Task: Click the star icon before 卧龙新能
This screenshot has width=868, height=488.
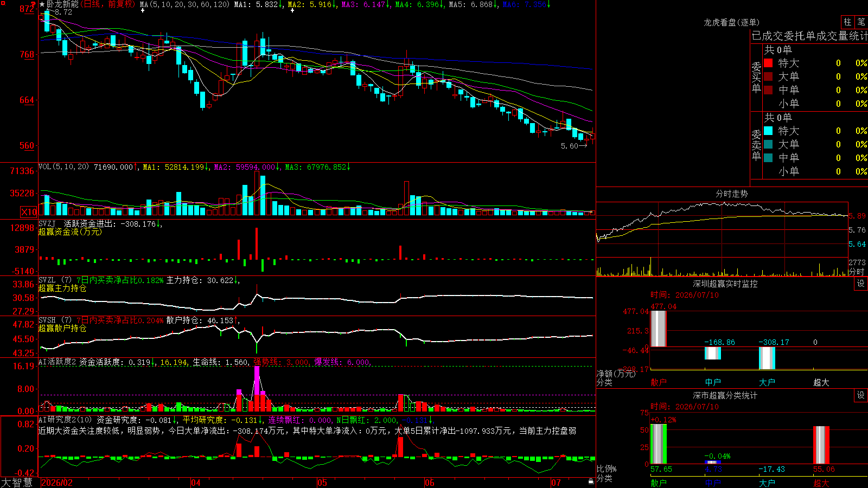Action: coord(42,4)
